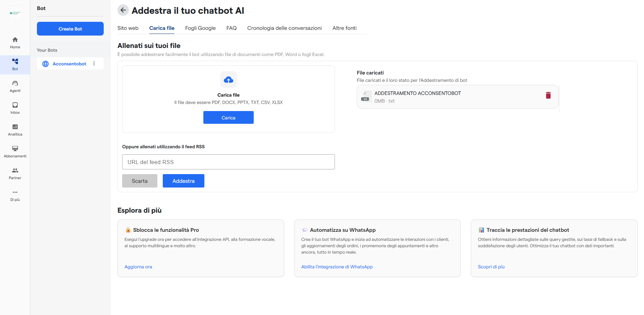Image resolution: width=644 pixels, height=315 pixels.
Task: Open the FAQ tab
Action: (231, 28)
